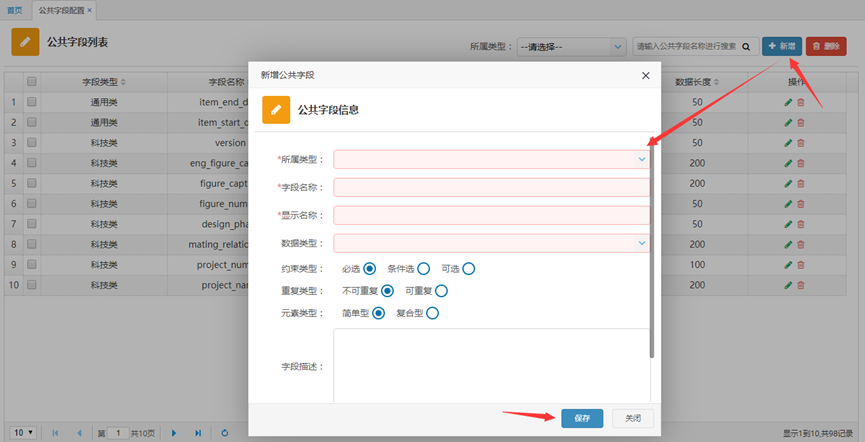Screen dimensions: 865x442
Task: Edit row 9 project_num with pencil icon
Action: coord(788,265)
